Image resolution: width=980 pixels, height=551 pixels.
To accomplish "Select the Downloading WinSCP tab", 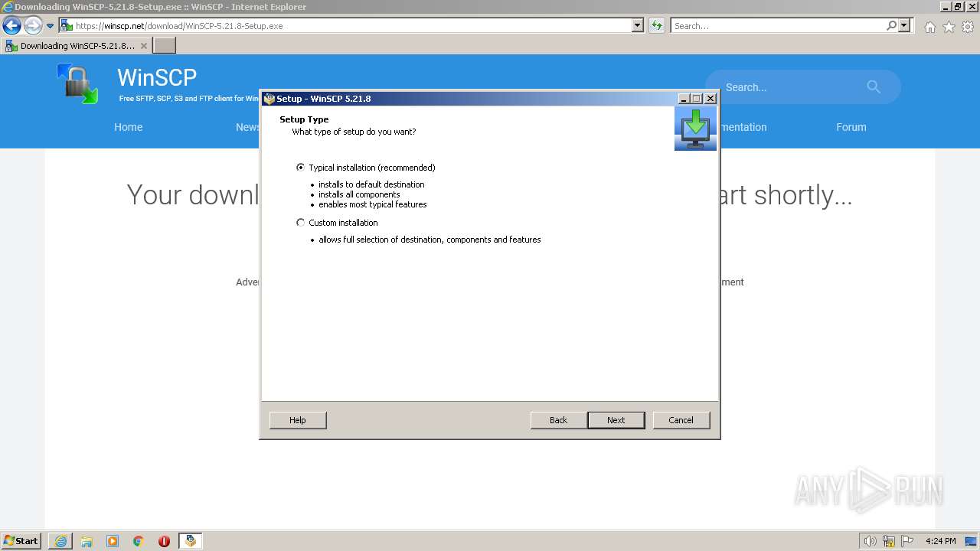I will pos(77,46).
